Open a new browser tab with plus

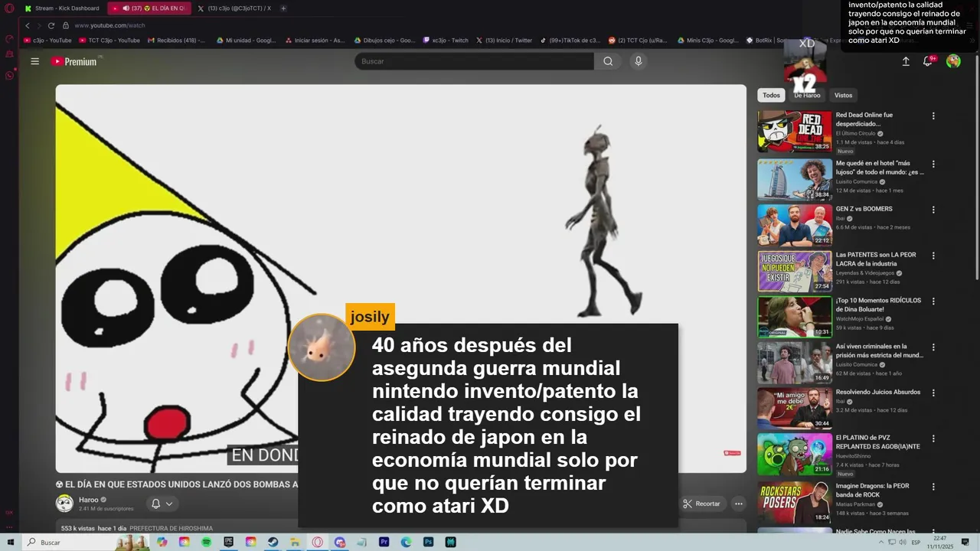283,8
